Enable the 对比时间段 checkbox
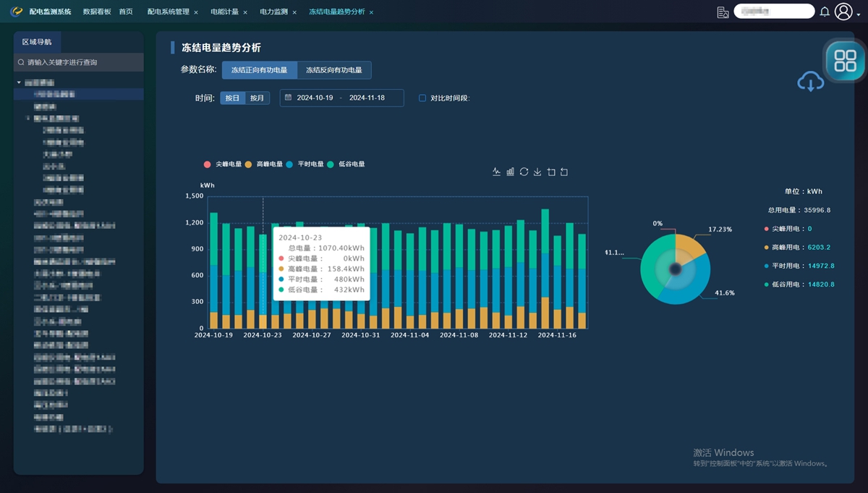This screenshot has height=493, width=868. (422, 98)
